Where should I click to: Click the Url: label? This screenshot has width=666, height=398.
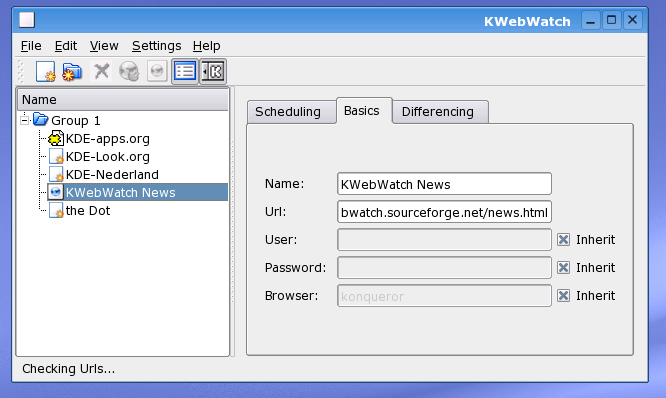coord(276,212)
